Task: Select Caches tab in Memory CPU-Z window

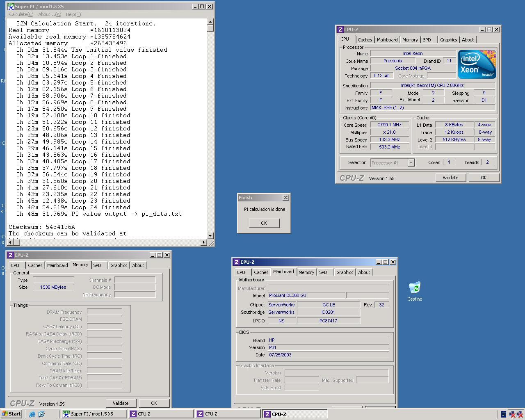Action: click(35, 265)
